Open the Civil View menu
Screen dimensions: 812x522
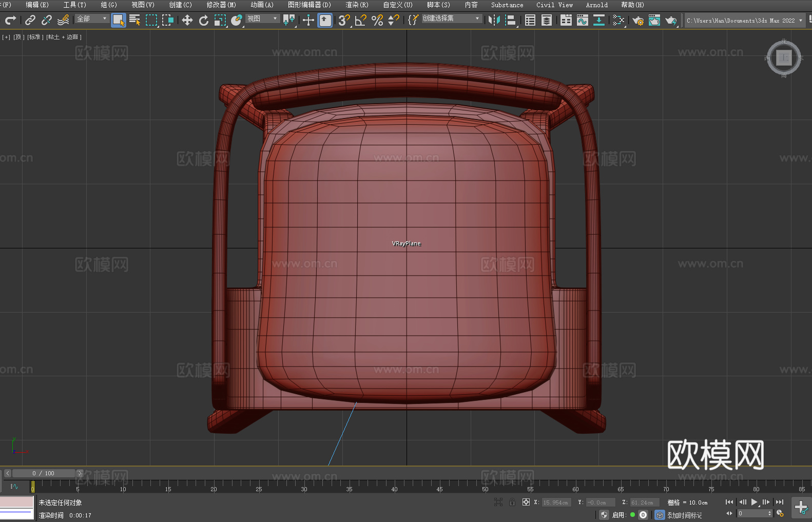[555, 5]
